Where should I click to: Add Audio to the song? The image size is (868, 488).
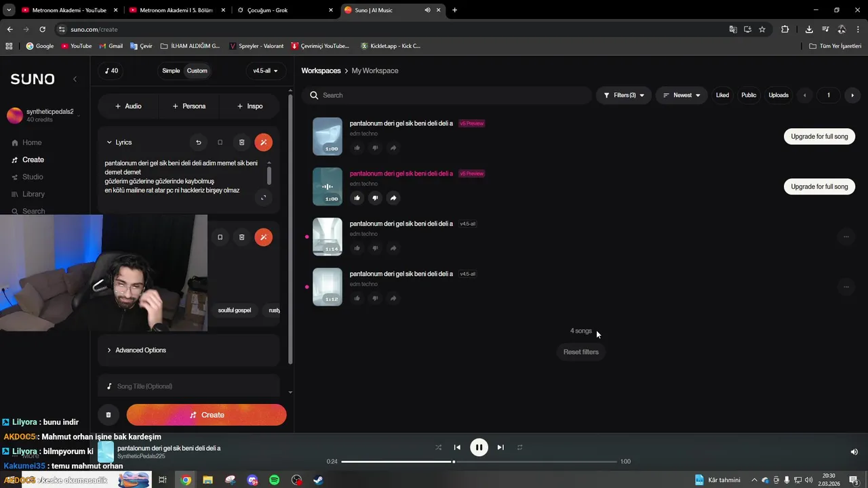coord(128,106)
